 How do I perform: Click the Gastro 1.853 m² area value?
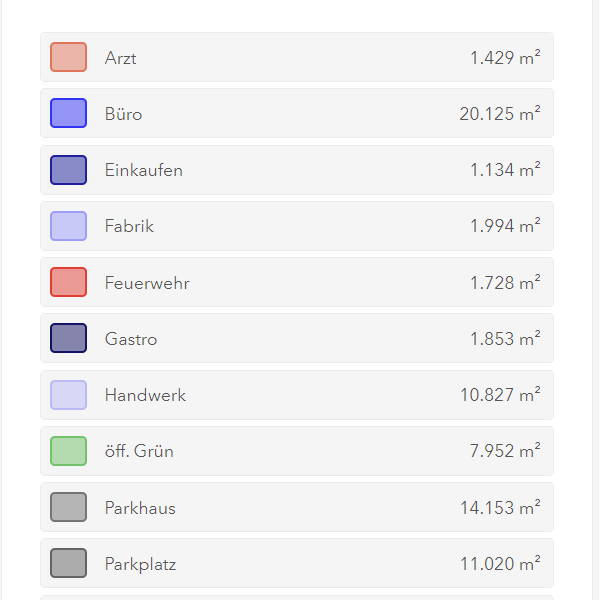505,339
